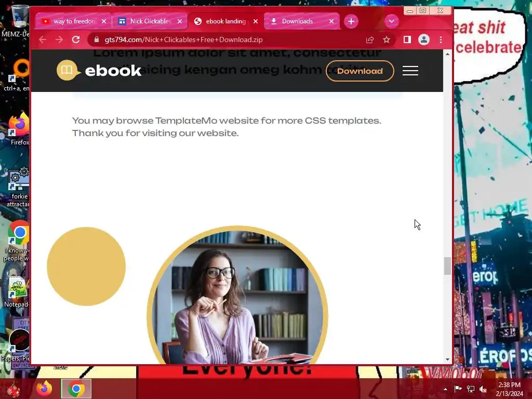Toggle Chrome side panel

pyautogui.click(x=407, y=39)
